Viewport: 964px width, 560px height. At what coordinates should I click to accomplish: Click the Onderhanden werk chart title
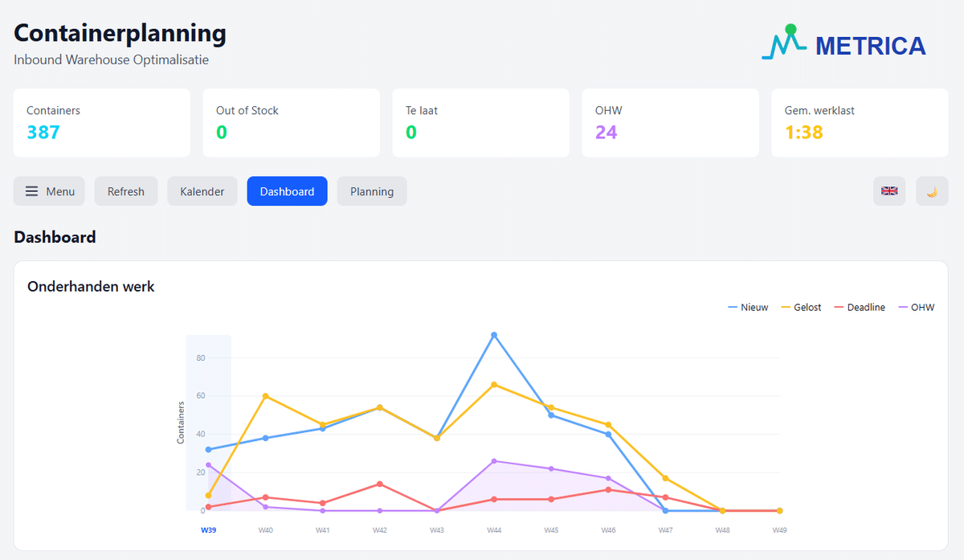[91, 286]
